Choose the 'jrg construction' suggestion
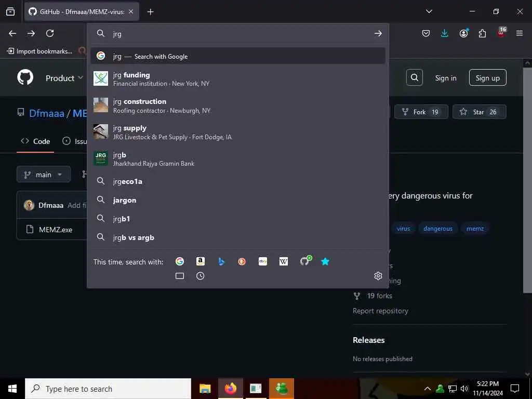 [x=237, y=105]
